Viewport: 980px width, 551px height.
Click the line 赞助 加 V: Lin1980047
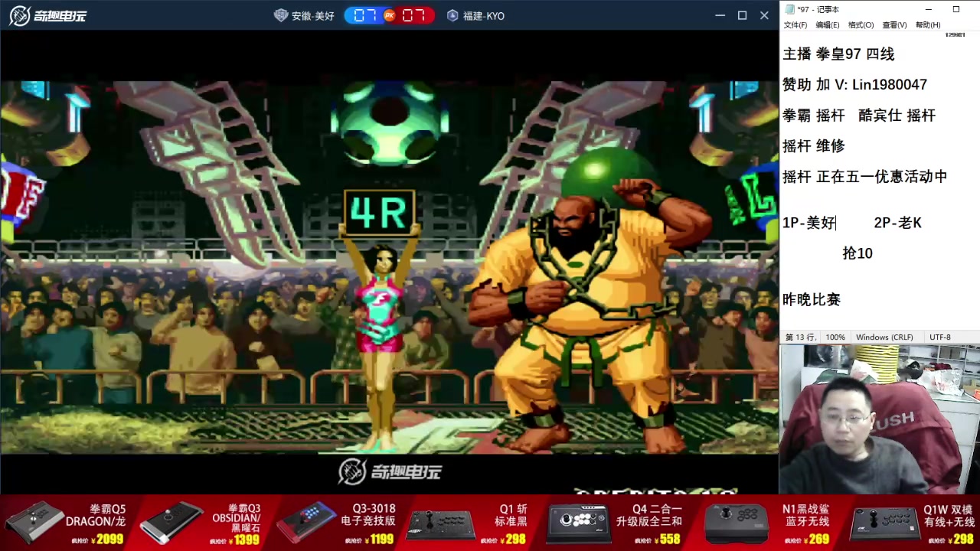tap(854, 85)
